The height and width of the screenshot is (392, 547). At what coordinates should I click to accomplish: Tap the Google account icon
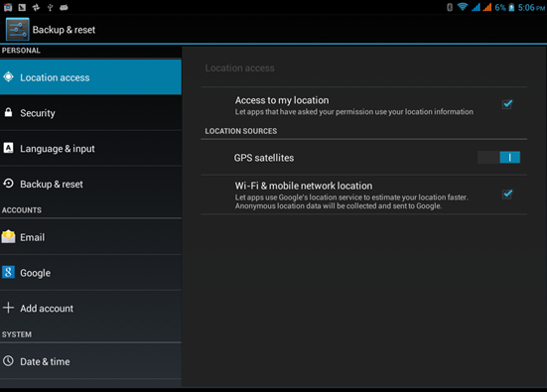[x=8, y=272]
